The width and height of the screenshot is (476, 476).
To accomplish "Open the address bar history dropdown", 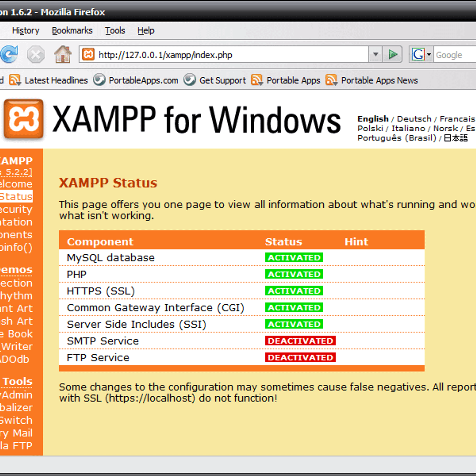I will [x=375, y=54].
